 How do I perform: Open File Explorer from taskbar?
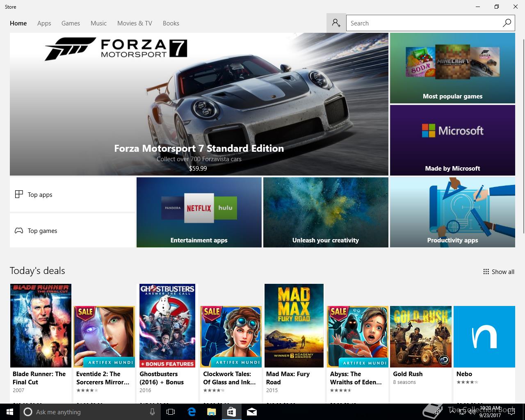tap(211, 412)
